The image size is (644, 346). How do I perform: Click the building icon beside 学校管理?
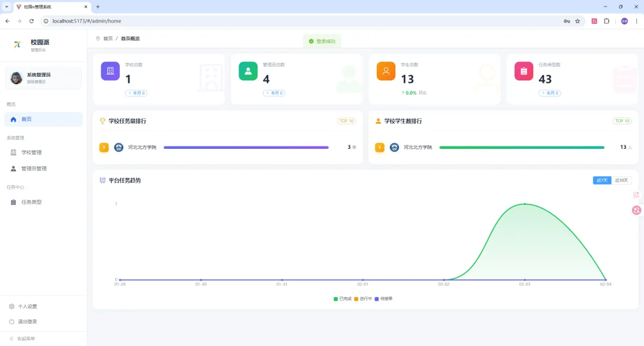pos(13,152)
